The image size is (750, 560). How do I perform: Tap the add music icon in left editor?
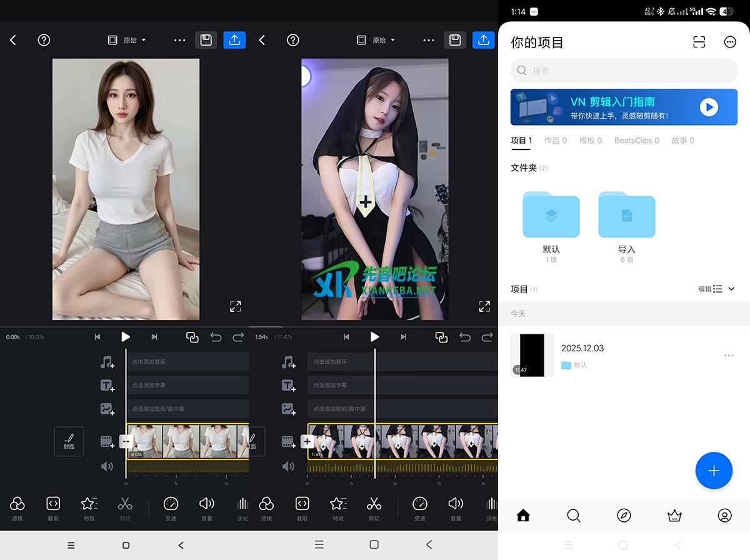(x=107, y=362)
